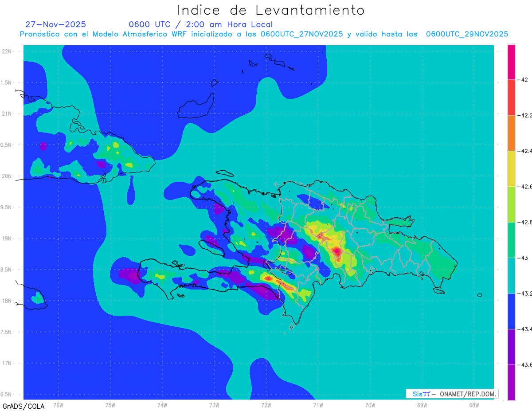
Task: Click the "0600UTC_29NOV2025" valid-until time in the subtitle
Action: pos(467,34)
